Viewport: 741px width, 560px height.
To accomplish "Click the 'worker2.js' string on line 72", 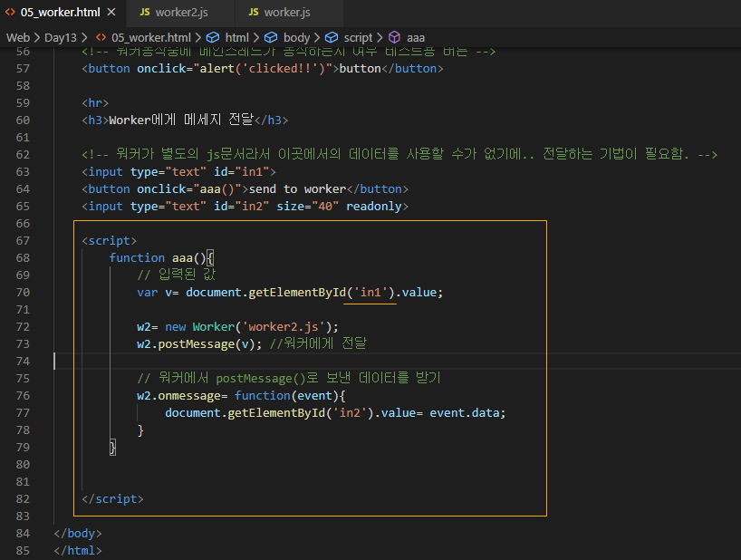I will pos(284,327).
